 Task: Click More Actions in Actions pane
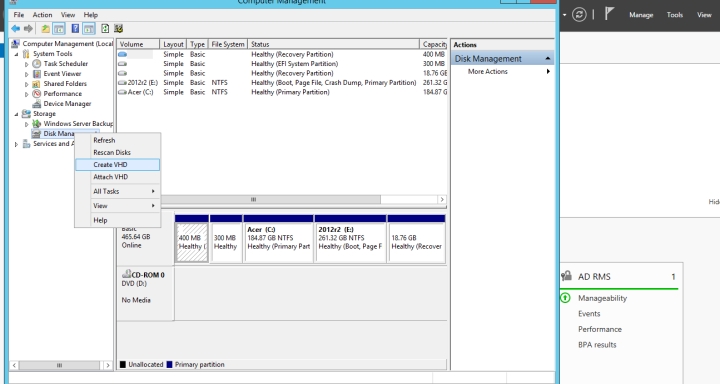click(x=488, y=72)
